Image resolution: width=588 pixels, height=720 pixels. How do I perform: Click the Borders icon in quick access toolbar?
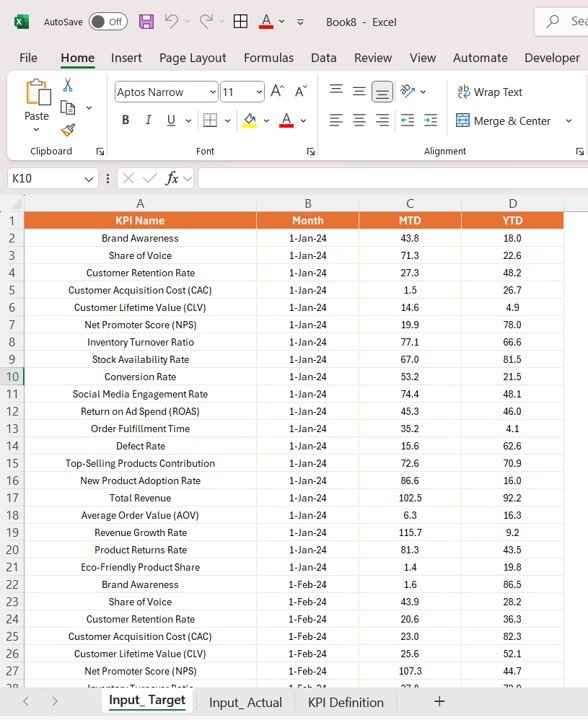coord(241,21)
